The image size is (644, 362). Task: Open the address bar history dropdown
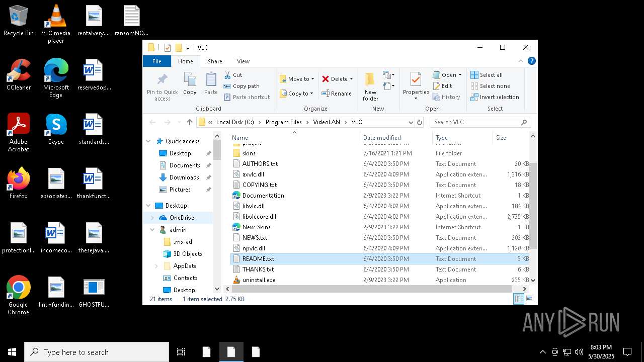click(x=411, y=122)
